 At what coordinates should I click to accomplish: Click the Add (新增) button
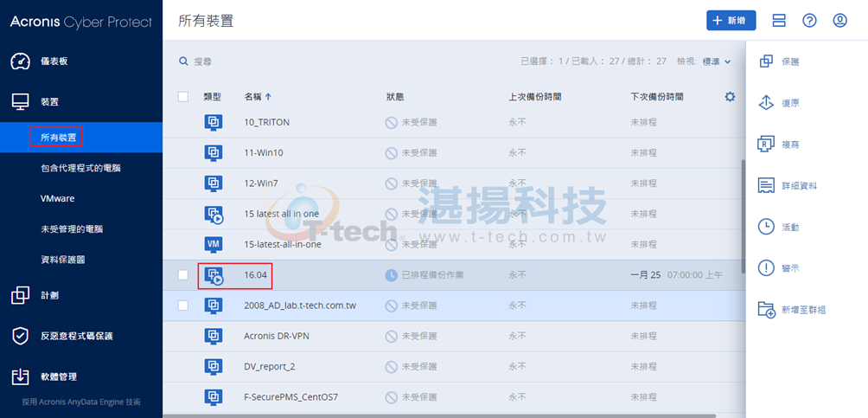[731, 21]
